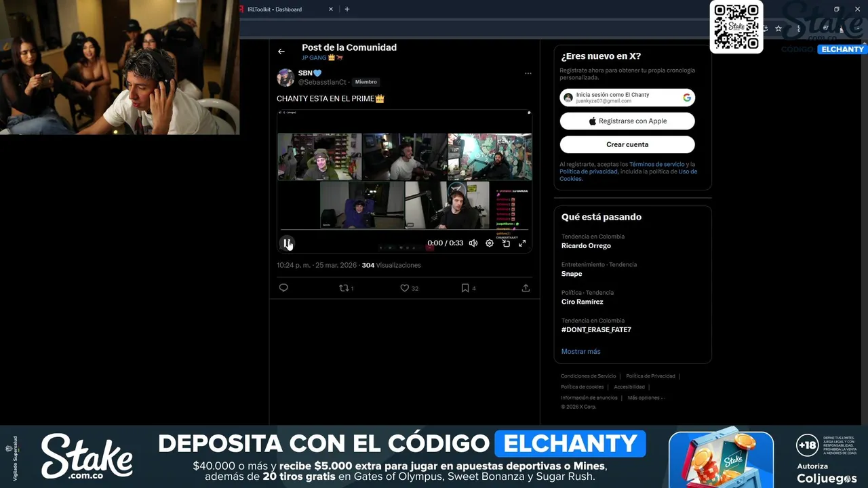The image size is (868, 488).
Task: Click the 304 Visualizaciones count
Action: click(391, 265)
